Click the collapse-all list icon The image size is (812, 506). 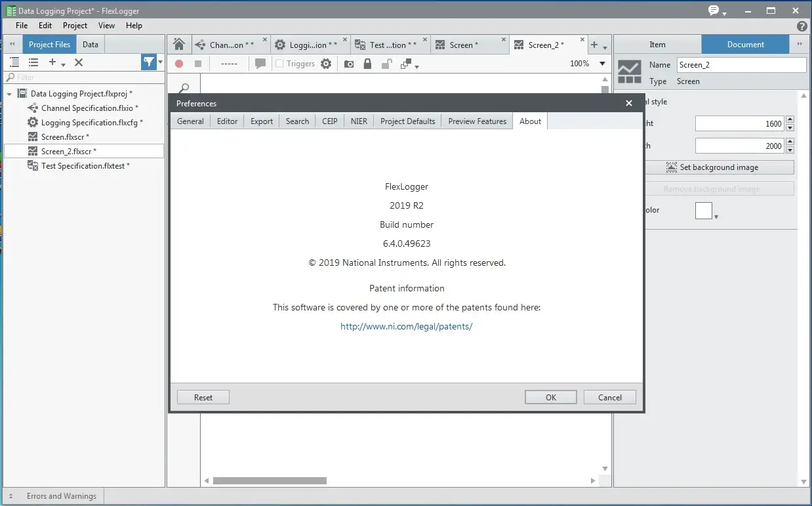(x=33, y=62)
